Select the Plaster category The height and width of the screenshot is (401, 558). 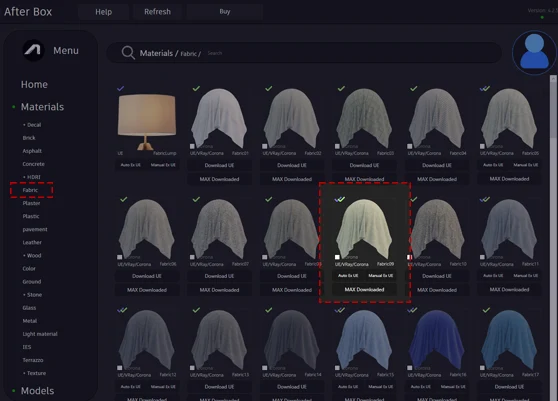point(31,203)
